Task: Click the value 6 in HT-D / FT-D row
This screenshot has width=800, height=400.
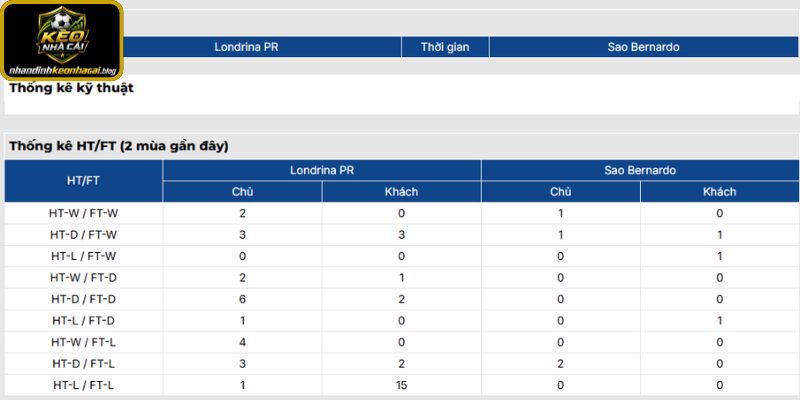Action: point(242,299)
